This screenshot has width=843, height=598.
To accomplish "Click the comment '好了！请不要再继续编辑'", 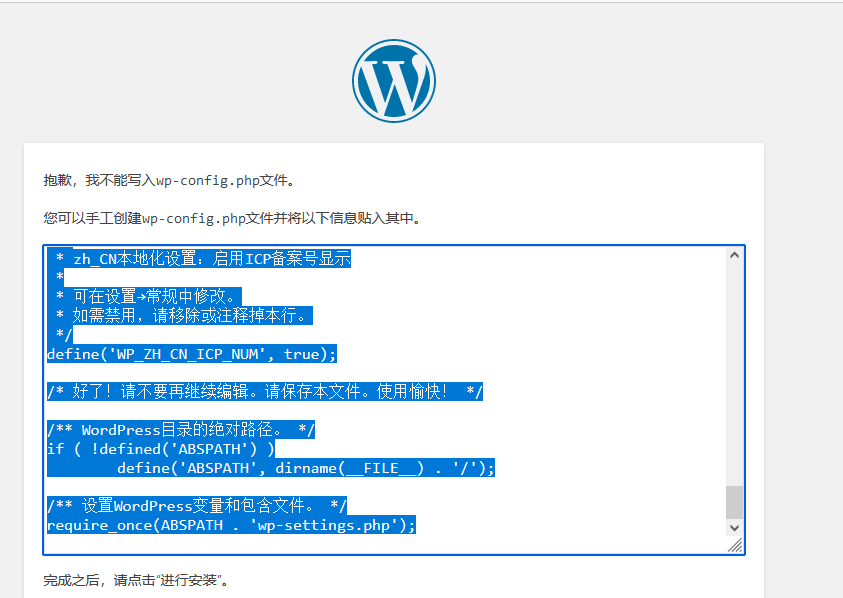I will pos(161,391).
